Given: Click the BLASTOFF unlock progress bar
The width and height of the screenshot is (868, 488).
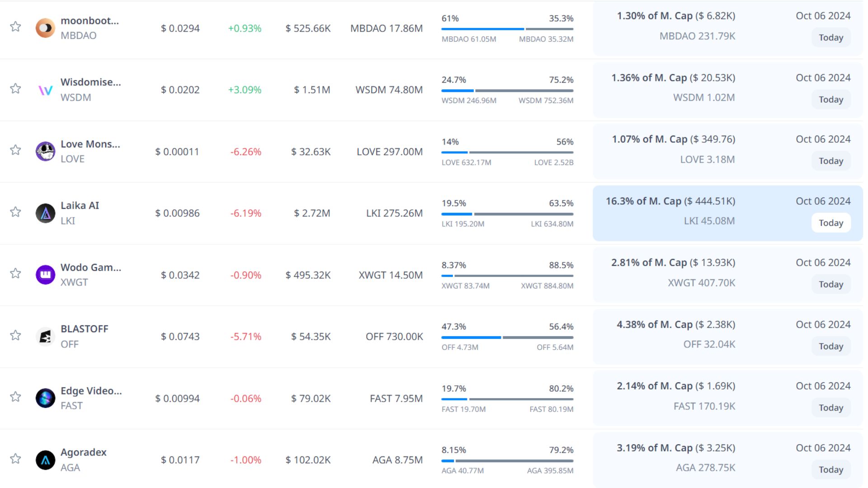Looking at the screenshot, I should [507, 338].
